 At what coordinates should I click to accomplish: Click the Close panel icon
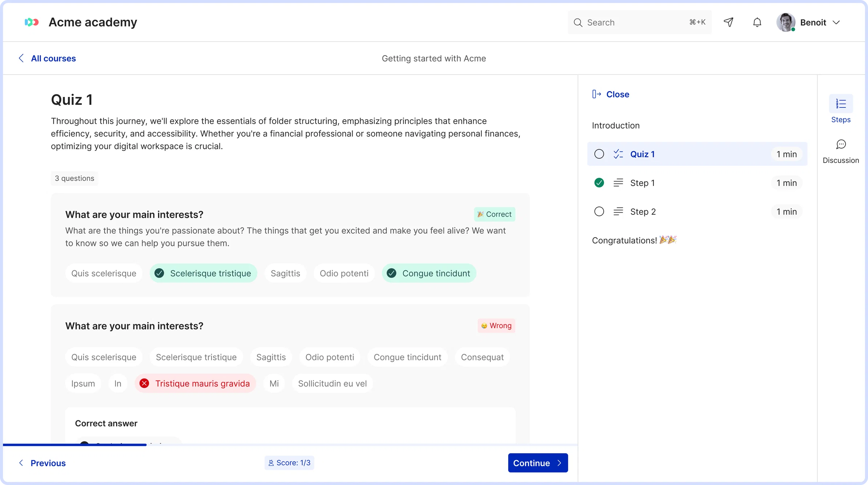(x=597, y=94)
